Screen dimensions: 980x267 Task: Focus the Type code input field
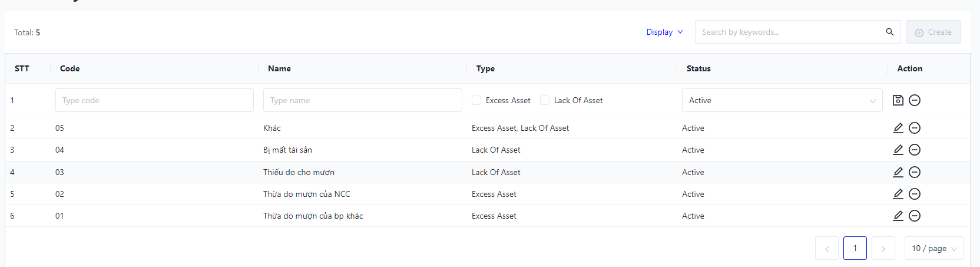(x=154, y=100)
